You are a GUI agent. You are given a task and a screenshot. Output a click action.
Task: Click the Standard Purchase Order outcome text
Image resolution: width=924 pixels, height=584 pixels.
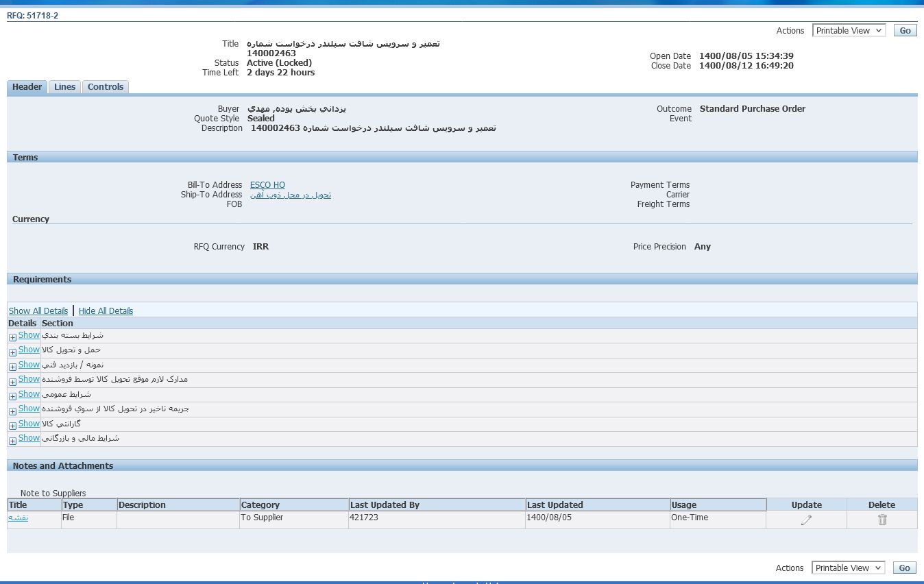pos(753,109)
